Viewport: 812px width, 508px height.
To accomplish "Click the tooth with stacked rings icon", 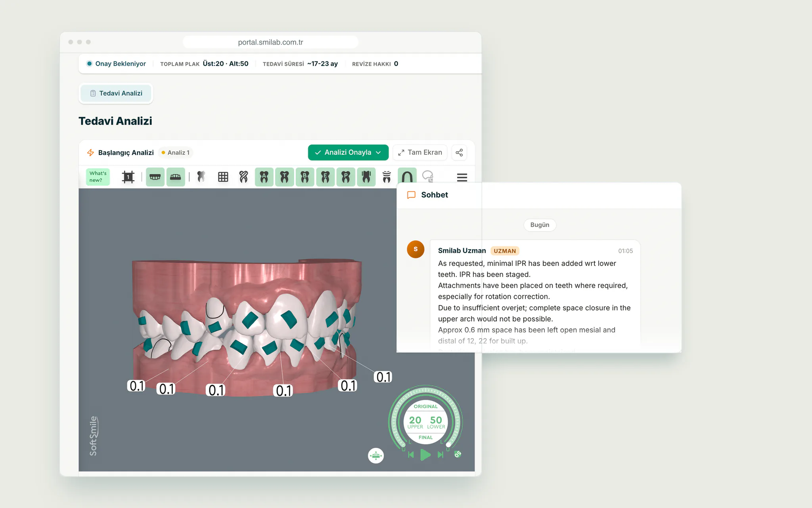I will pos(387,177).
